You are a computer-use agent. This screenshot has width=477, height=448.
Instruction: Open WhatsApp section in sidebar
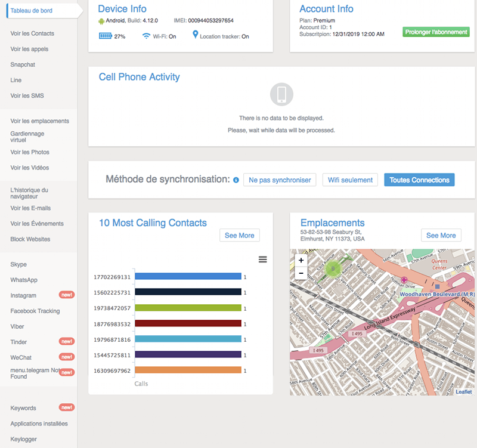pos(24,280)
